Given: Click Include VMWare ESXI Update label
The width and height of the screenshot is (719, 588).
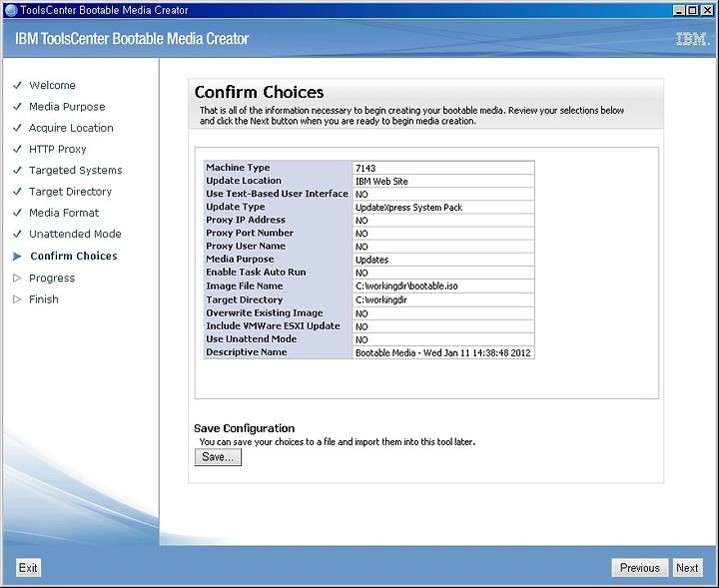Looking at the screenshot, I should click(273, 325).
